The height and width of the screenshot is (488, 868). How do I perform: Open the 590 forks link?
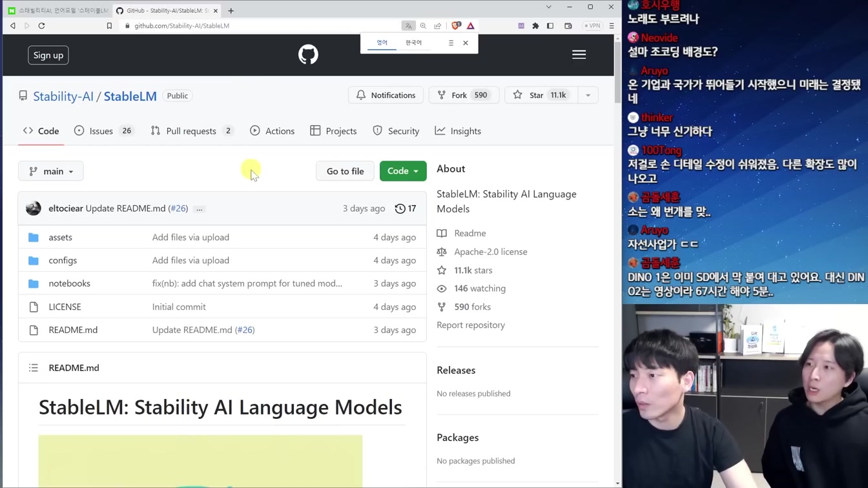472,307
